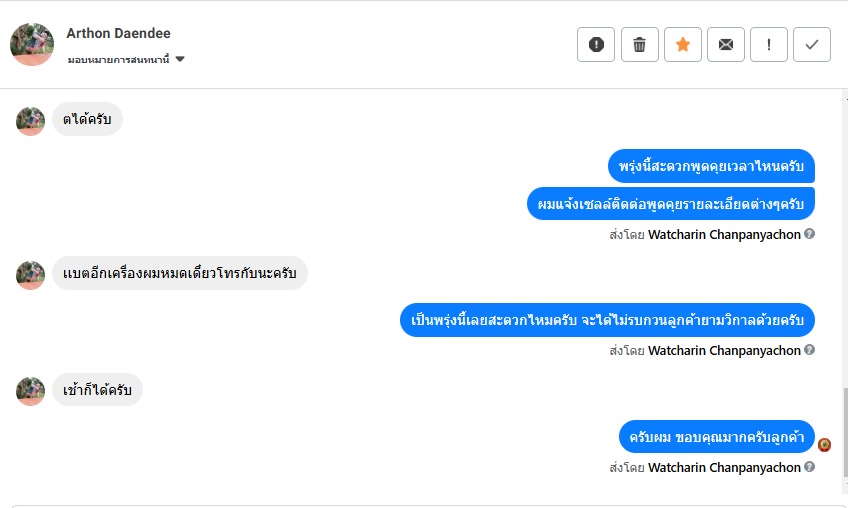Mark conversation done with the checkmark

812,44
